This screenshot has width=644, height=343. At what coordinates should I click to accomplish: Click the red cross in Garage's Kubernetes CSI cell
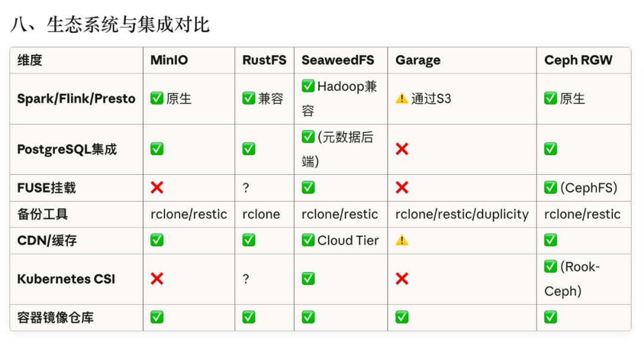pyautogui.click(x=402, y=279)
